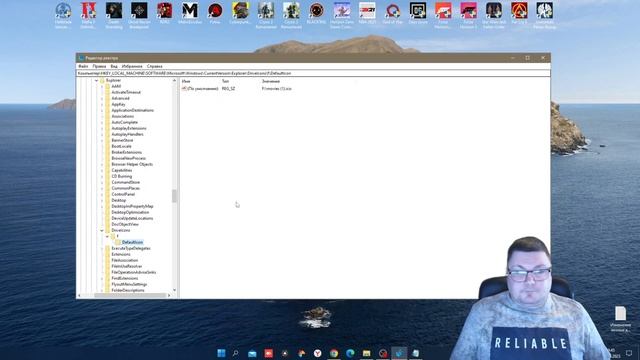Expand the Desktop key
Viewport: 640px width, 360px height.
(102, 200)
